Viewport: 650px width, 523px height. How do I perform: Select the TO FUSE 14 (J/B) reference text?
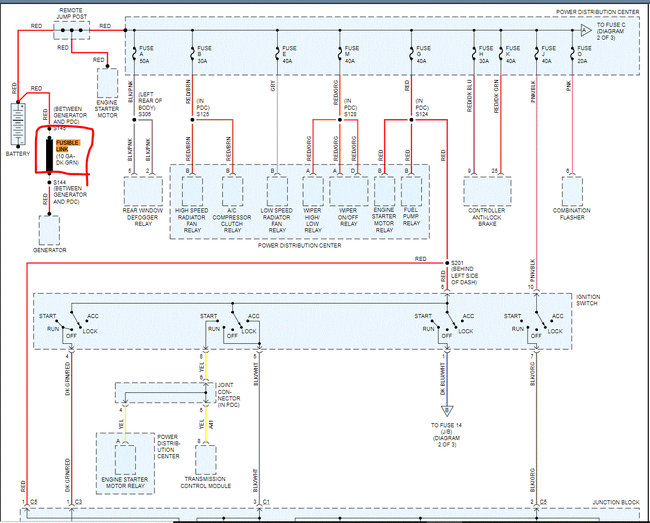tap(447, 435)
